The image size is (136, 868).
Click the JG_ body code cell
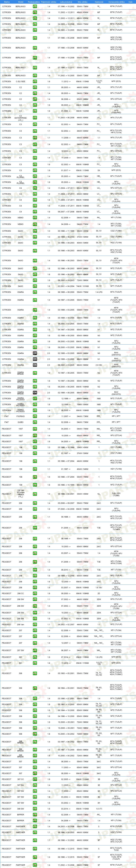99,118
